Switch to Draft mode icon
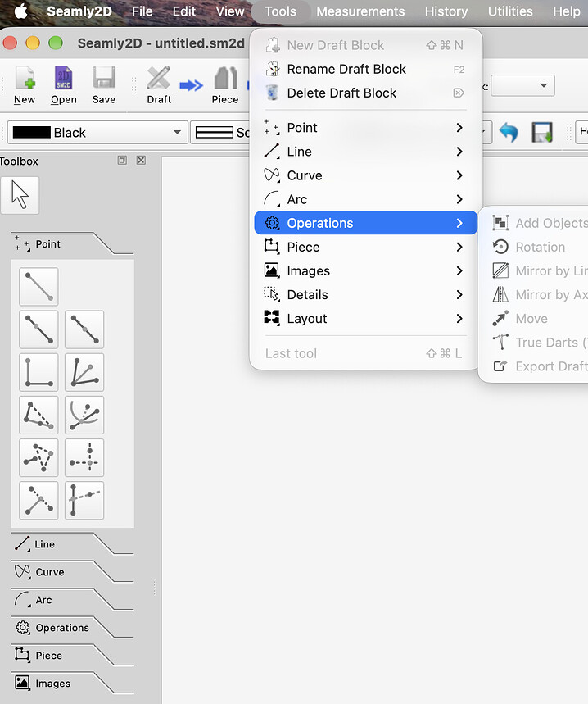This screenshot has height=704, width=588. pyautogui.click(x=159, y=85)
